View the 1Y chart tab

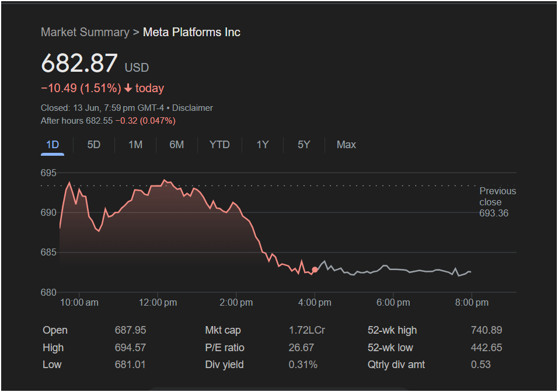263,145
